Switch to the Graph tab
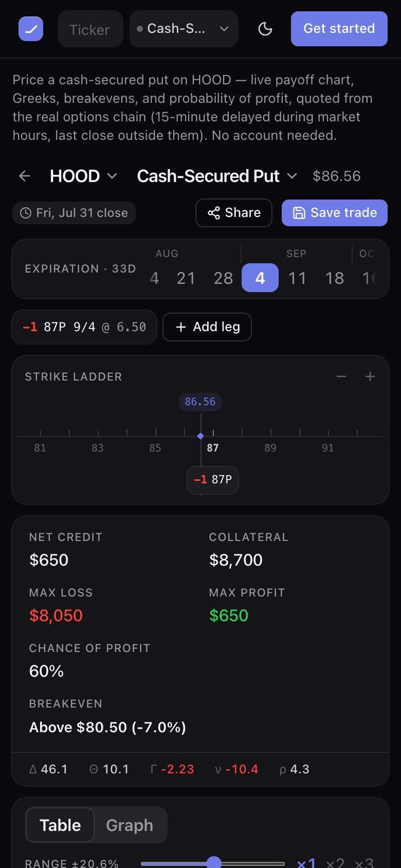This screenshot has width=401, height=868. coord(130,825)
